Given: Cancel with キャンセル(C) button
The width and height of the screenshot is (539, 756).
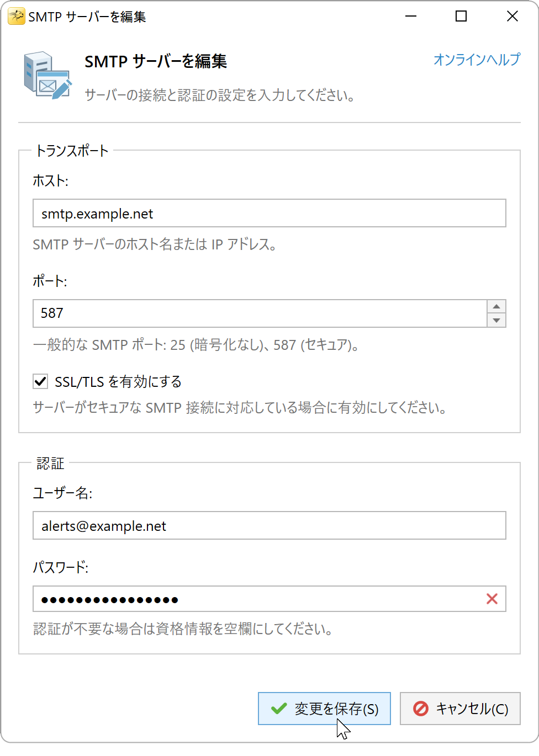Looking at the screenshot, I should [x=460, y=709].
